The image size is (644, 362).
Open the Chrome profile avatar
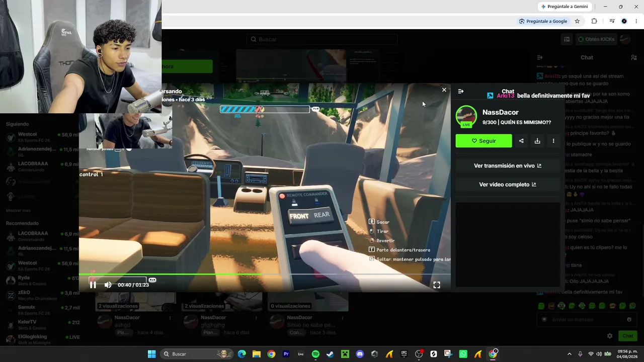[624, 21]
